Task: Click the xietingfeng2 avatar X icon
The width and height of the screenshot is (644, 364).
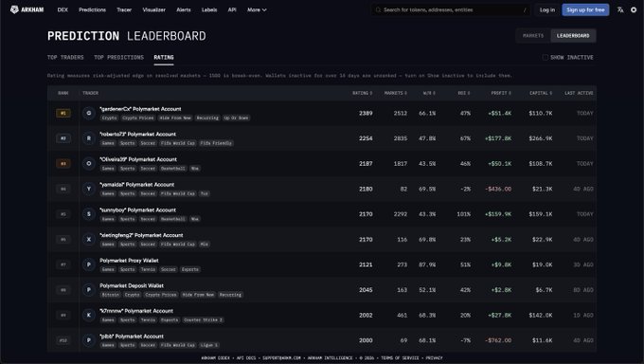Action: click(89, 240)
